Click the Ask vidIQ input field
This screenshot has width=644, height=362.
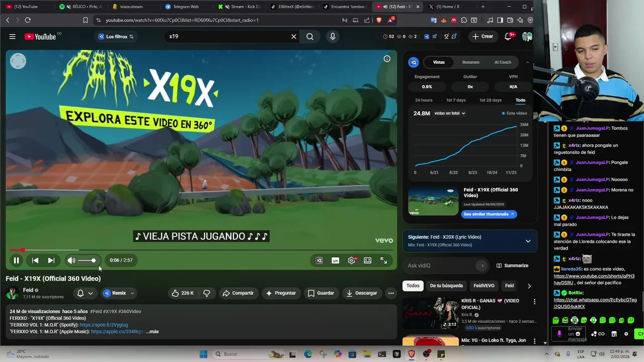click(x=445, y=265)
